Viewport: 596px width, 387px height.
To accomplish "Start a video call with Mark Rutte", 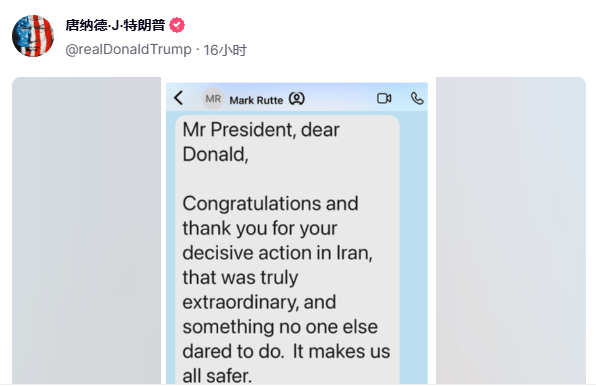I will pyautogui.click(x=384, y=98).
